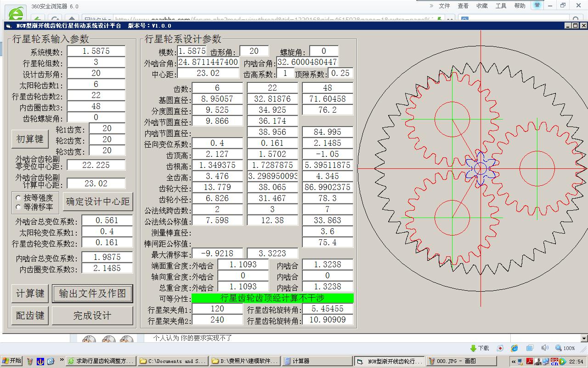
Task: Click the 360 browser green logo icon
Action: pos(15,14)
